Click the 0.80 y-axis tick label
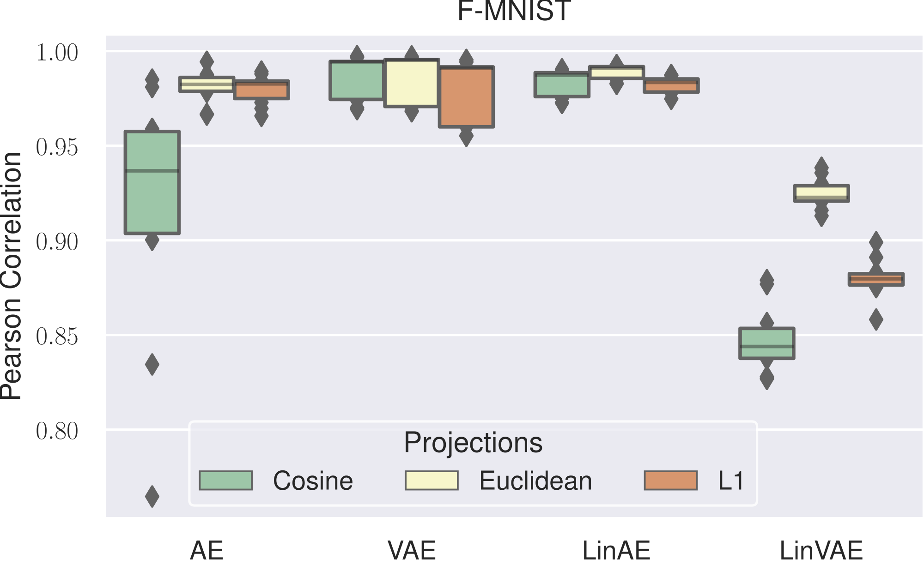 click(x=57, y=431)
